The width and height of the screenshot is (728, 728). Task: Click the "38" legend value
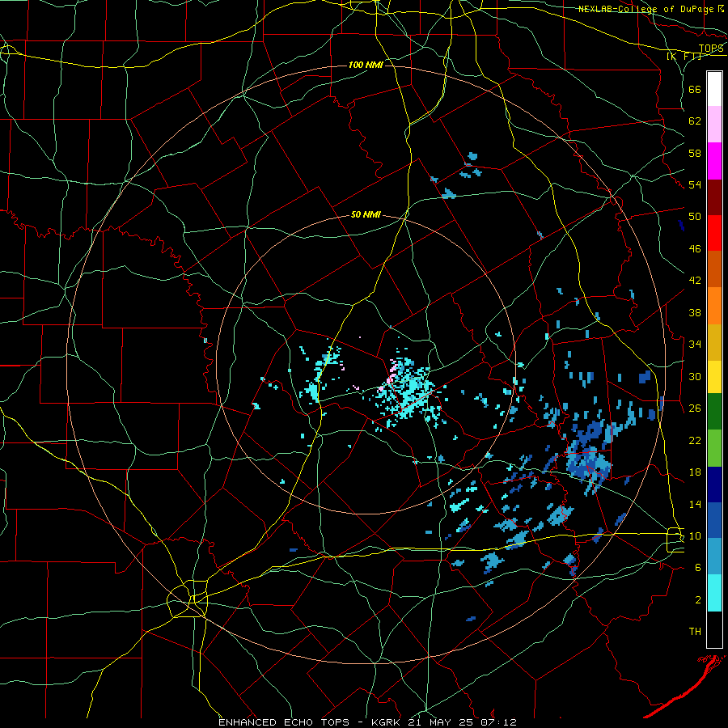click(695, 312)
